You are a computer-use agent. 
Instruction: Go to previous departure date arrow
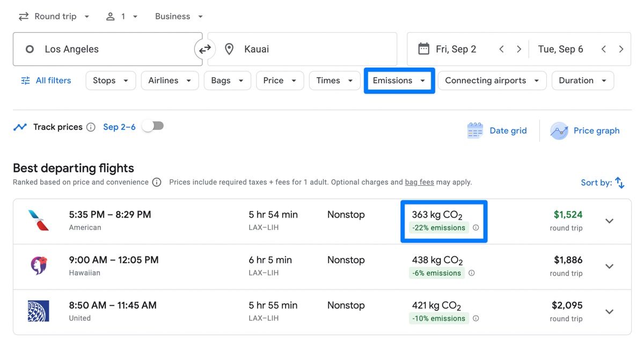tap(501, 49)
